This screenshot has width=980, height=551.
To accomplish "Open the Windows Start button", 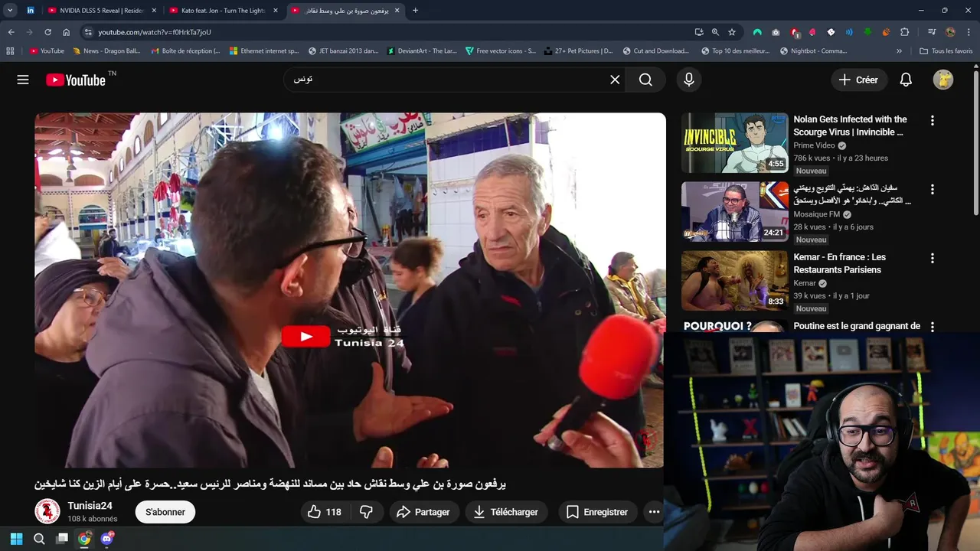I will pos(16,539).
